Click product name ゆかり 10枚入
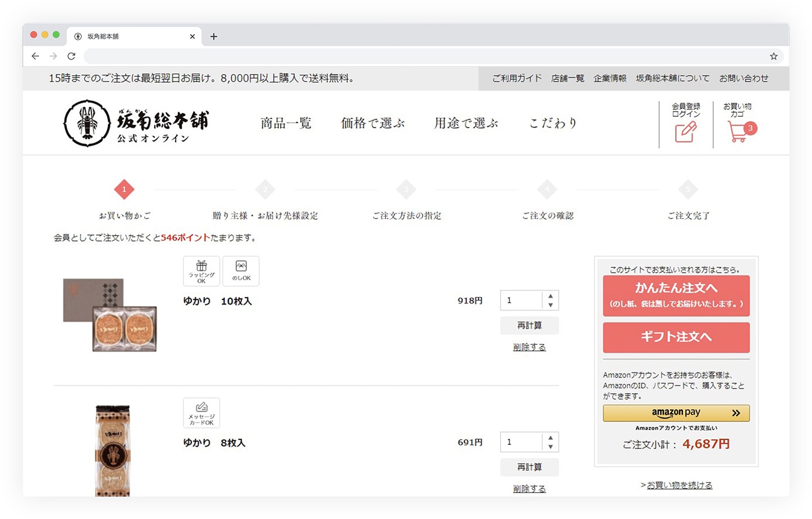The image size is (812, 519). pyautogui.click(x=218, y=302)
